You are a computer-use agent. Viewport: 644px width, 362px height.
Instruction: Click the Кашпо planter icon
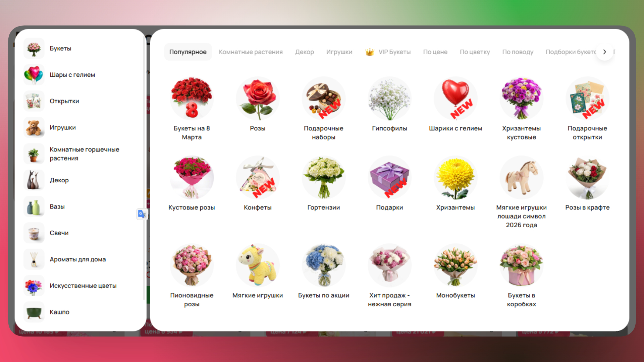(x=34, y=312)
